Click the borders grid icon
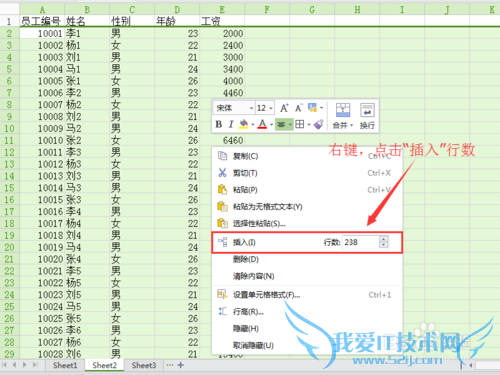Viewport: 500px width, 375px height. coord(300,124)
